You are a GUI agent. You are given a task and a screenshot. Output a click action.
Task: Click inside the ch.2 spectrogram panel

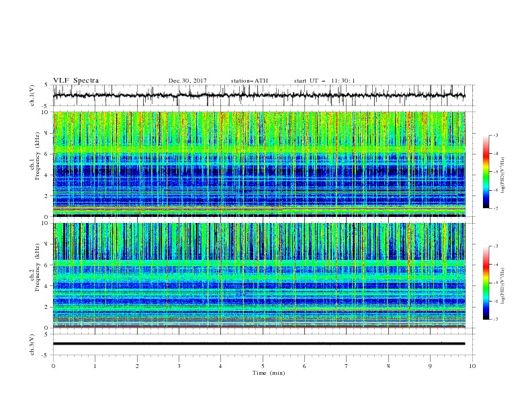pos(259,275)
